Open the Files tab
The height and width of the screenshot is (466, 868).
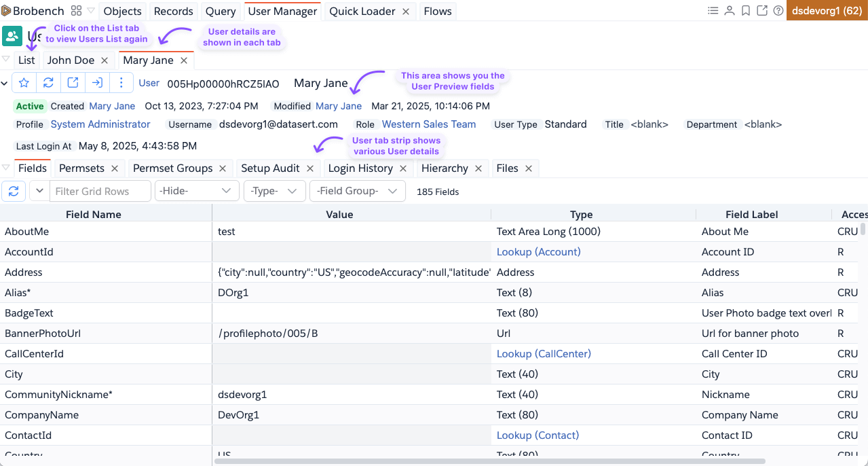pyautogui.click(x=507, y=168)
